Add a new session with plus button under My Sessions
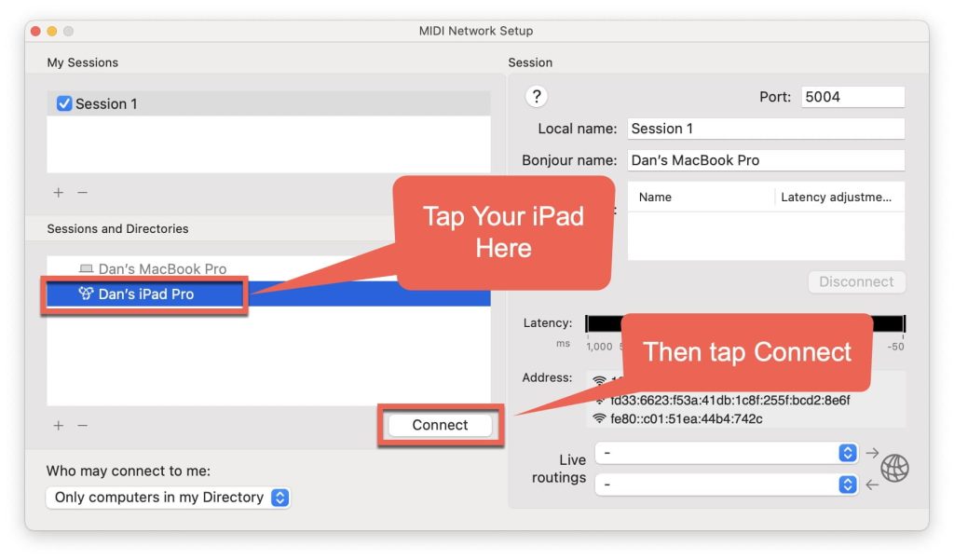Image resolution: width=954 pixels, height=560 pixels. pyautogui.click(x=58, y=193)
